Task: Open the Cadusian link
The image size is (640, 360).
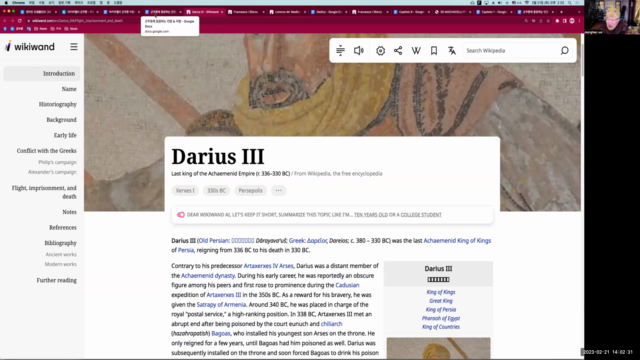Action: 347,285
